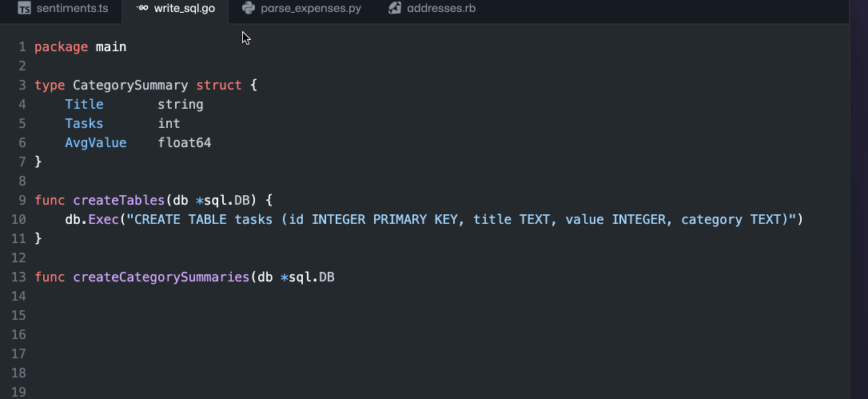
Task: Place cursor on the CategorySummary type name
Action: click(130, 86)
